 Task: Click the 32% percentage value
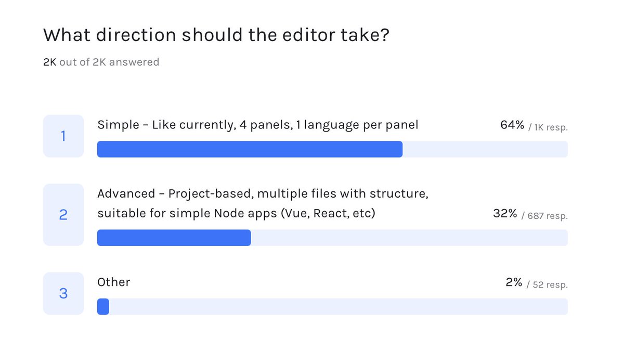coord(505,213)
